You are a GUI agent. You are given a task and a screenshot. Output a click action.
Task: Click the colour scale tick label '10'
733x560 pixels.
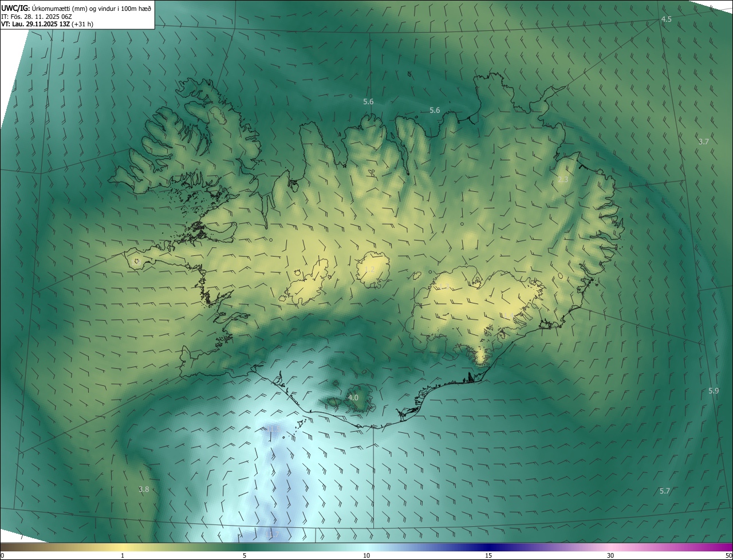coord(366,556)
